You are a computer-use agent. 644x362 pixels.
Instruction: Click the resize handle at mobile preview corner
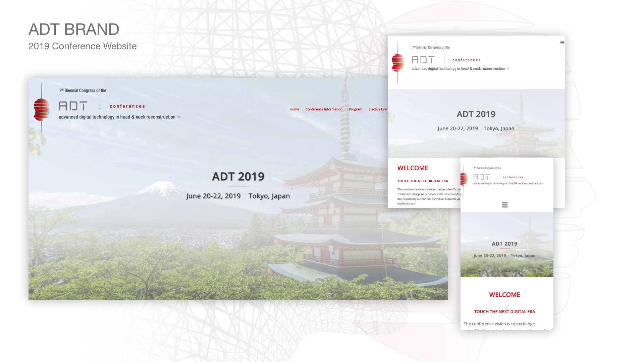click(551, 329)
